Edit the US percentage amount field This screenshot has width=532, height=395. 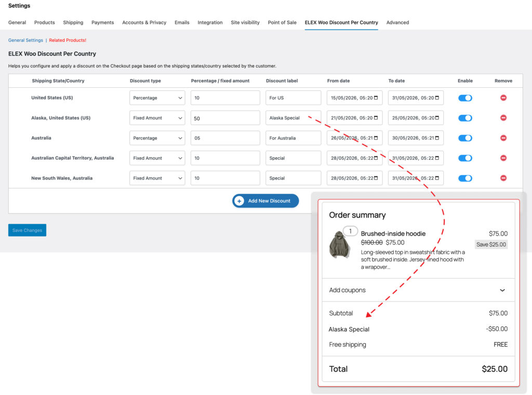click(225, 98)
